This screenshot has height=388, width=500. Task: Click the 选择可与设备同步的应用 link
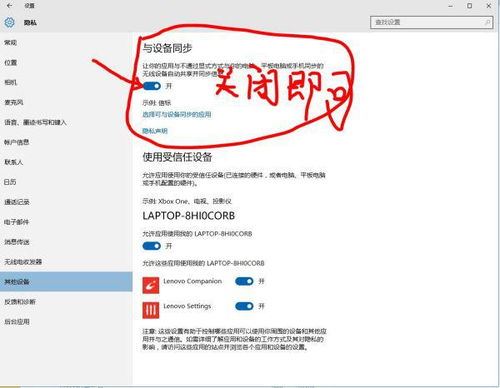click(177, 114)
